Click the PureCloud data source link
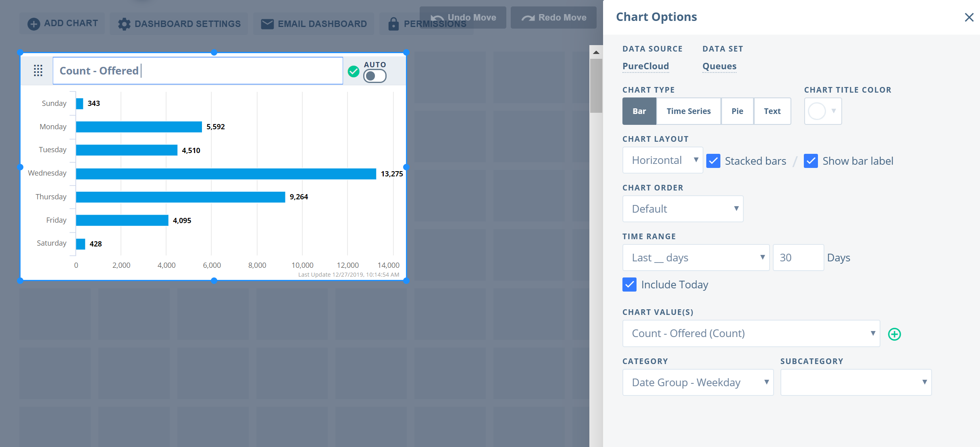Viewport: 980px width, 447px height. pyautogui.click(x=645, y=66)
